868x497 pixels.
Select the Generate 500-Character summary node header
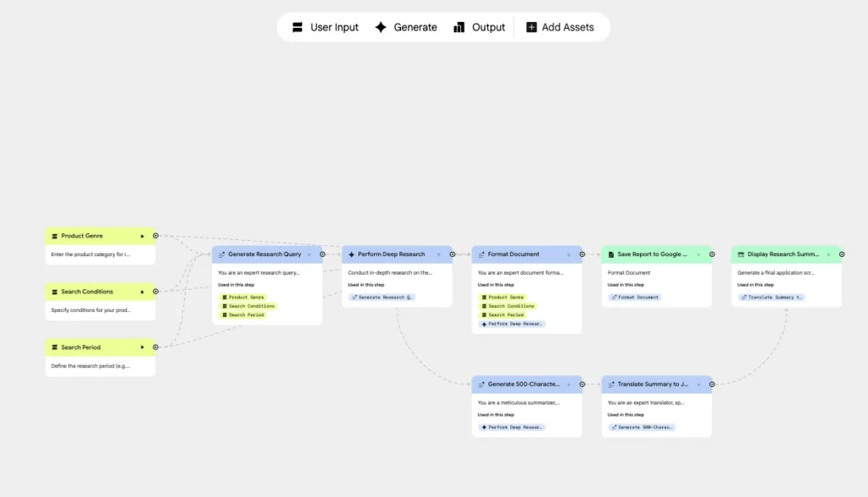523,384
